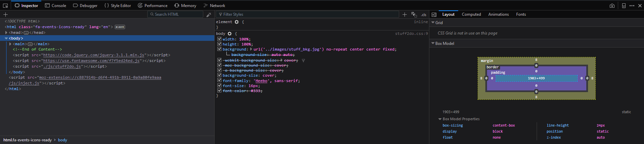
Task: Click the event badge on html element
Action: coord(120,27)
